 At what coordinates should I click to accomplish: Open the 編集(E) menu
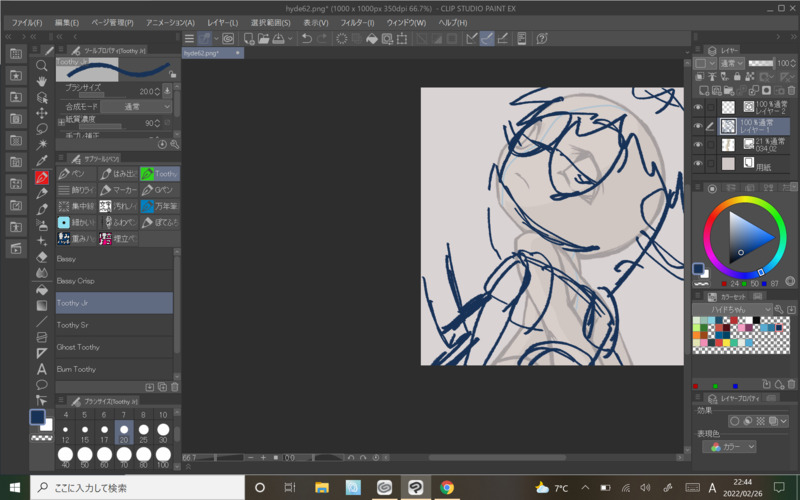coord(67,23)
